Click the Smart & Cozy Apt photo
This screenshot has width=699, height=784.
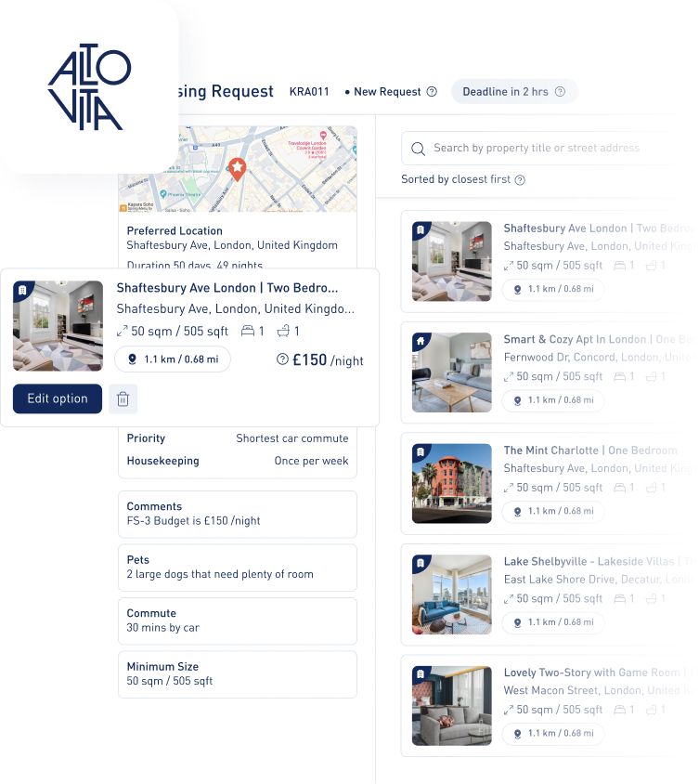(452, 372)
